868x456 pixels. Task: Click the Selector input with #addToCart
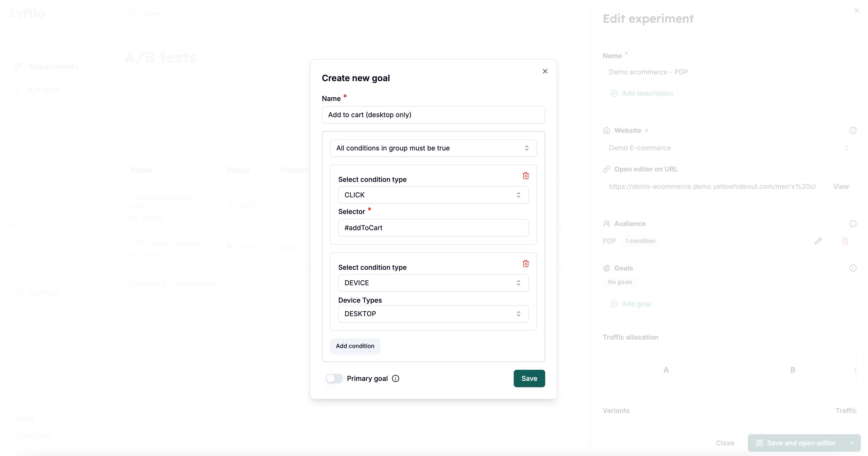433,228
